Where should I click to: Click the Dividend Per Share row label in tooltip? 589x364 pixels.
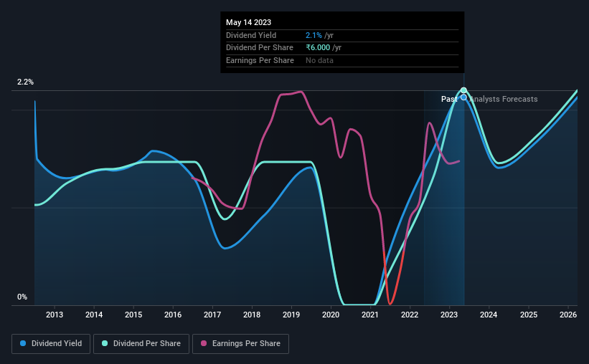tap(259, 48)
